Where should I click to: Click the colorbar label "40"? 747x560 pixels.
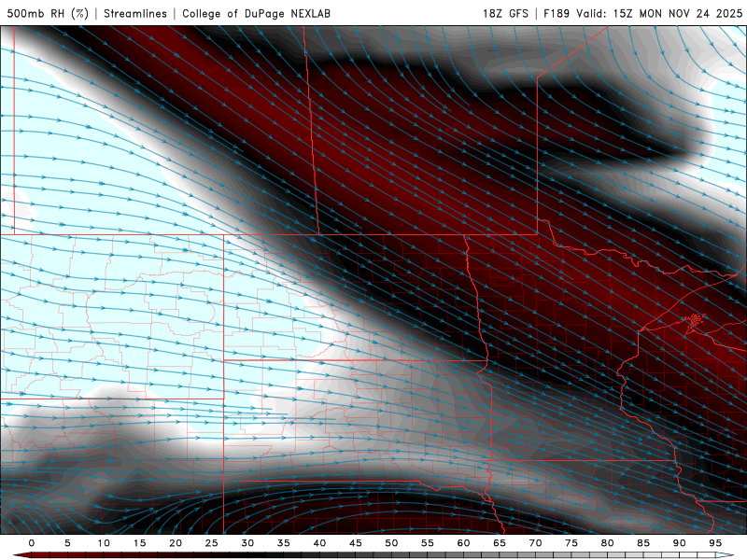[319, 543]
